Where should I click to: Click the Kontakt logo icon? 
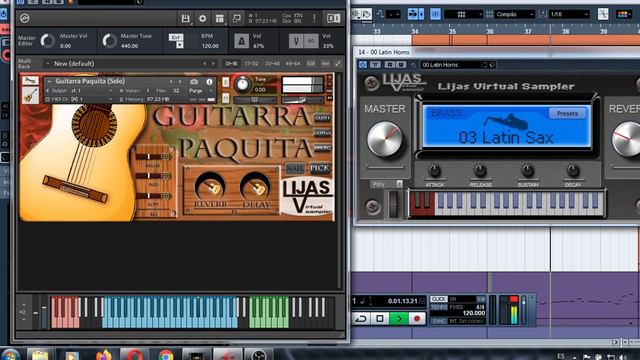(24, 18)
